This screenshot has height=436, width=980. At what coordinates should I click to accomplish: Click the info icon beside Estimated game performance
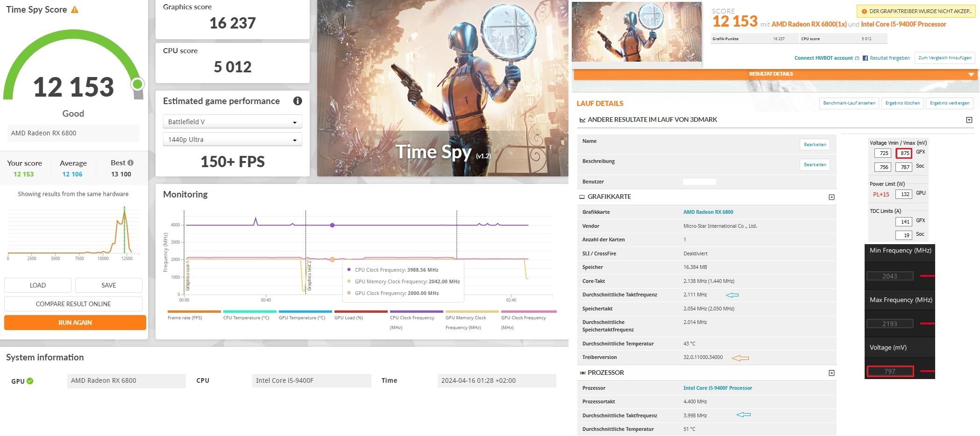point(298,101)
